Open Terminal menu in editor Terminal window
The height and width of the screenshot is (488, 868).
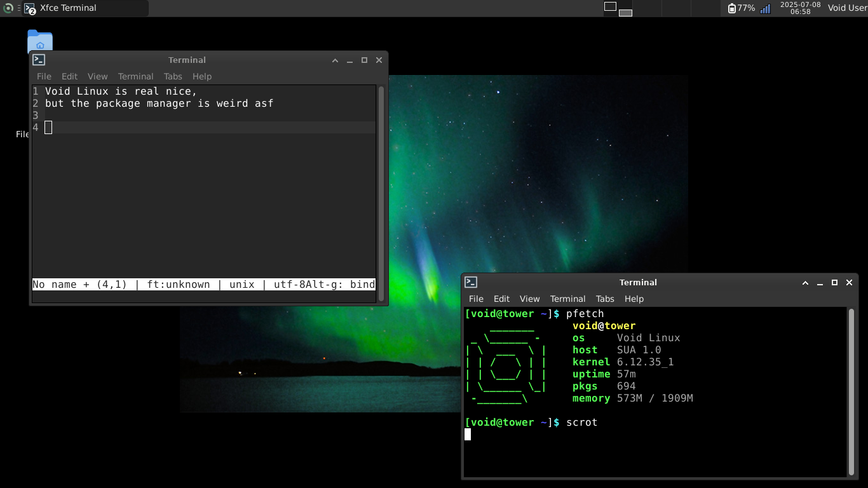(x=135, y=76)
